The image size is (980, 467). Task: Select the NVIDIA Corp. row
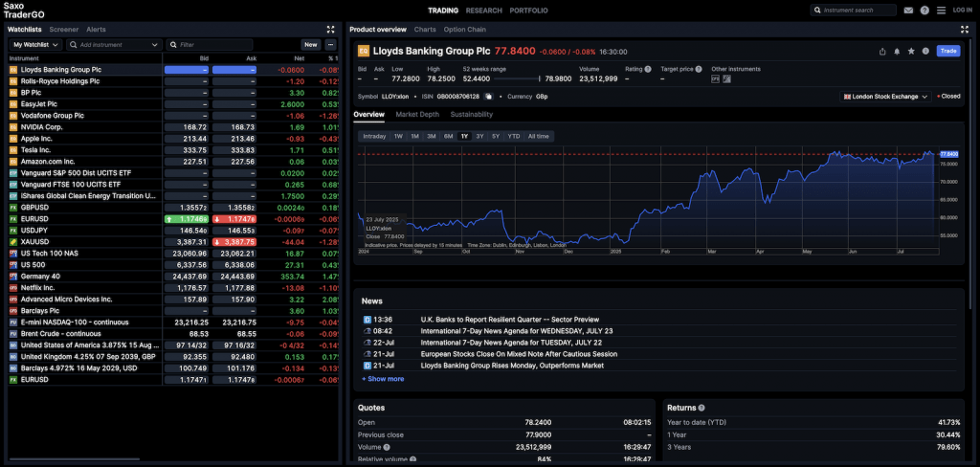(172, 127)
